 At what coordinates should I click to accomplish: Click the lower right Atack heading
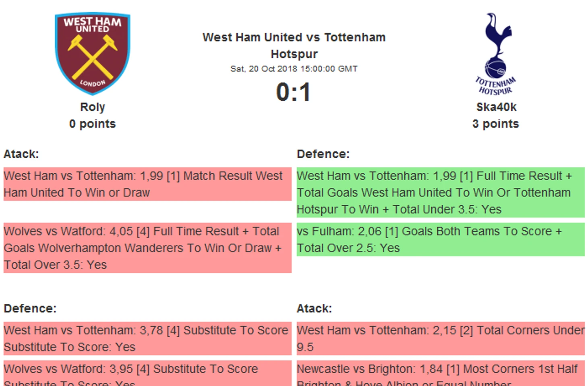315,309
